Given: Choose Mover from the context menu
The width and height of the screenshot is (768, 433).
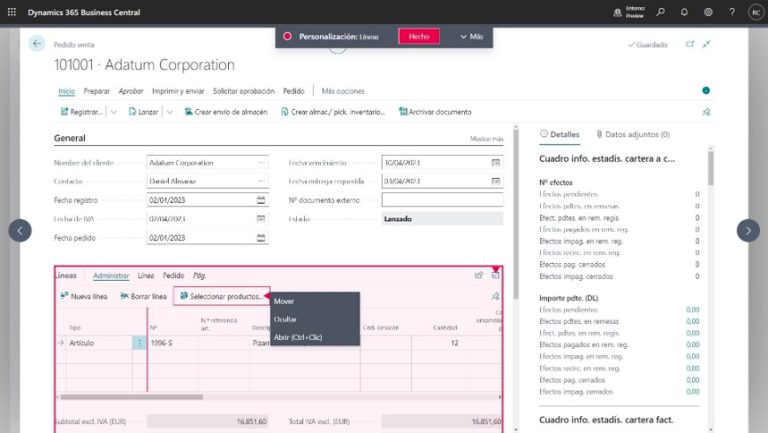Looking at the screenshot, I should click(284, 301).
